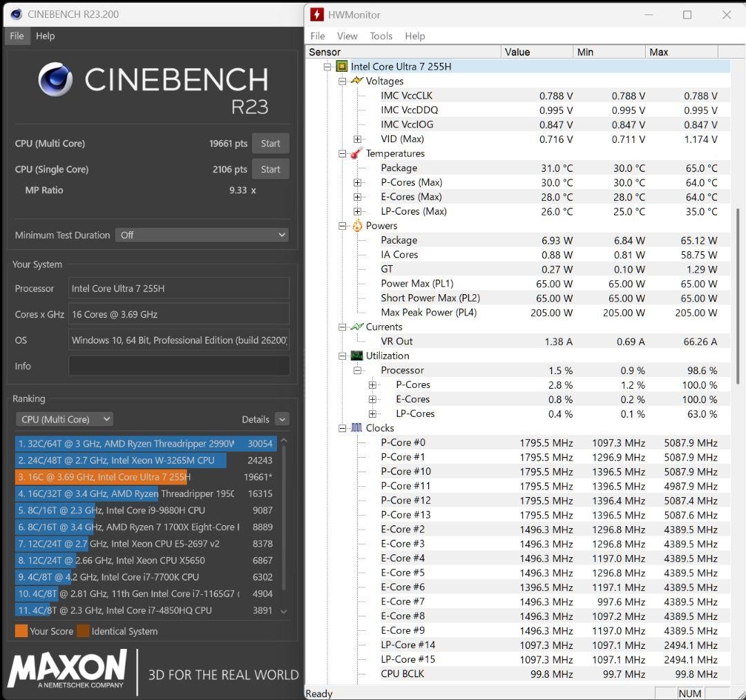Click the Cinebench sphere logo icon
This screenshot has width=746, height=700.
click(x=56, y=79)
